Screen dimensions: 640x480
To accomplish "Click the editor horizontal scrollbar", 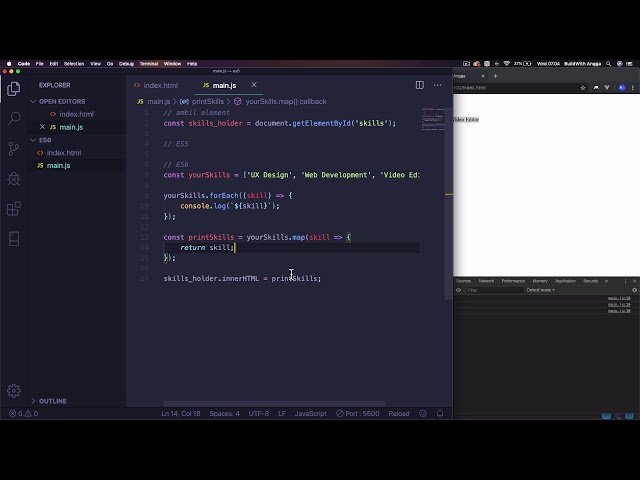I will click(x=274, y=404).
